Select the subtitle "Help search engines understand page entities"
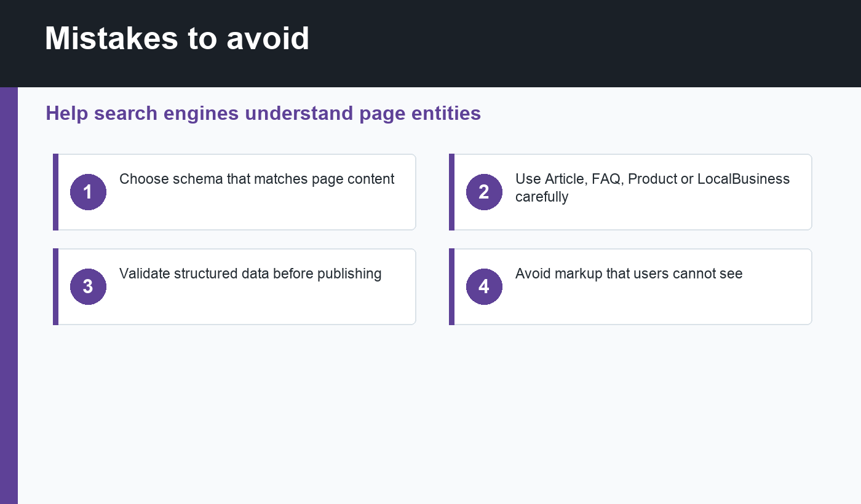 (263, 113)
